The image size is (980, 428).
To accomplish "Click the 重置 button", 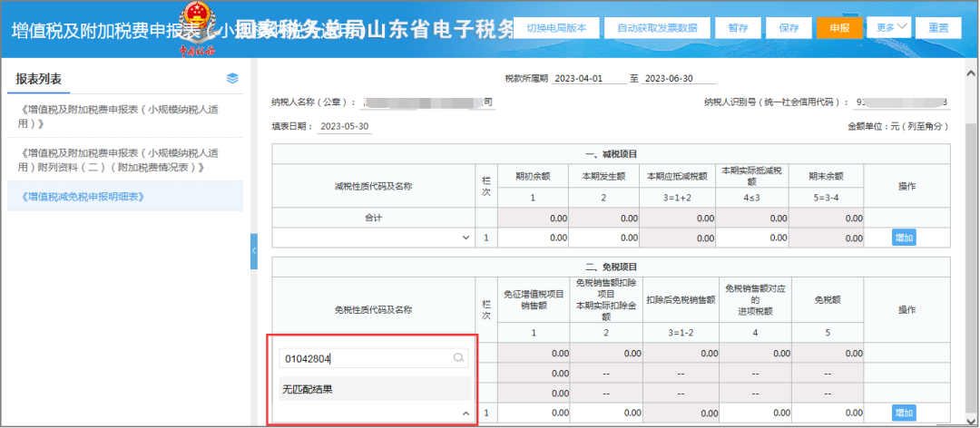I will (938, 28).
